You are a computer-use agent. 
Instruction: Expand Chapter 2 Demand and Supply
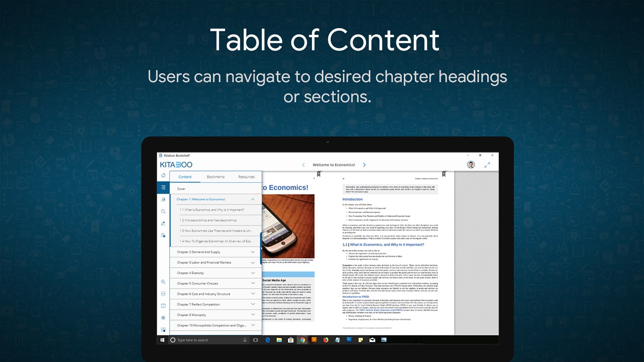click(x=252, y=252)
